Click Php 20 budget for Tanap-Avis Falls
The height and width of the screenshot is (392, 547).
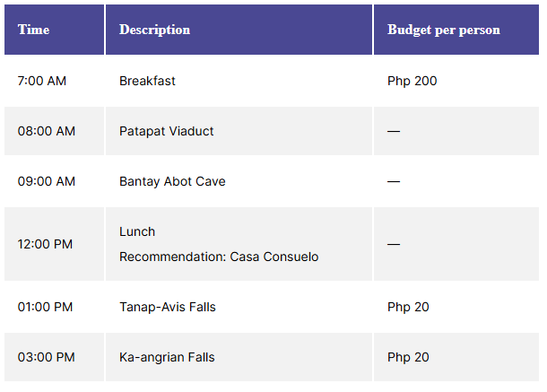tap(408, 307)
